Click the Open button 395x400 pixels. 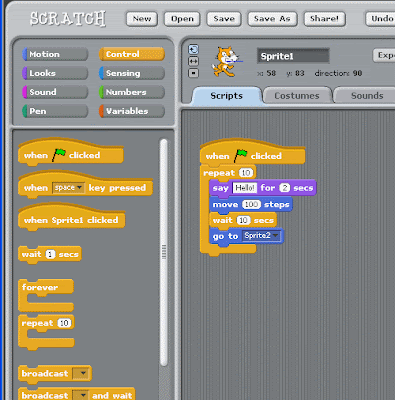pos(182,19)
